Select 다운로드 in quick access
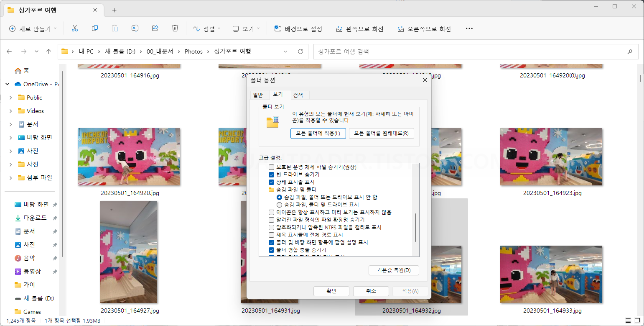 (31, 218)
